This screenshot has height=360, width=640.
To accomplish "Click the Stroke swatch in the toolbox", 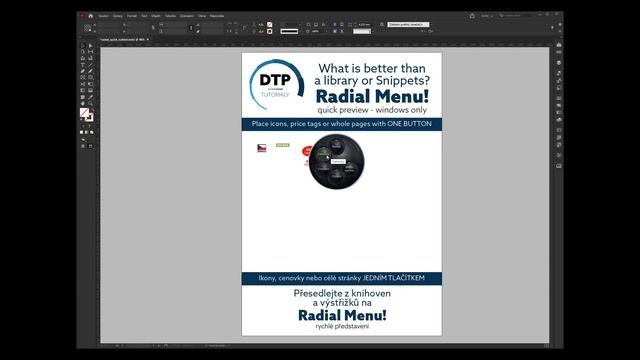I will [89, 117].
